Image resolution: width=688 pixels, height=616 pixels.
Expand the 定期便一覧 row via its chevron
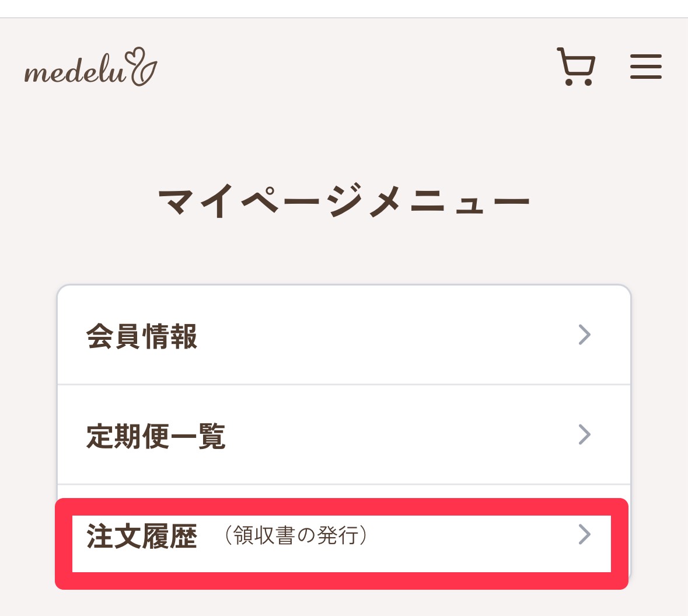(584, 434)
